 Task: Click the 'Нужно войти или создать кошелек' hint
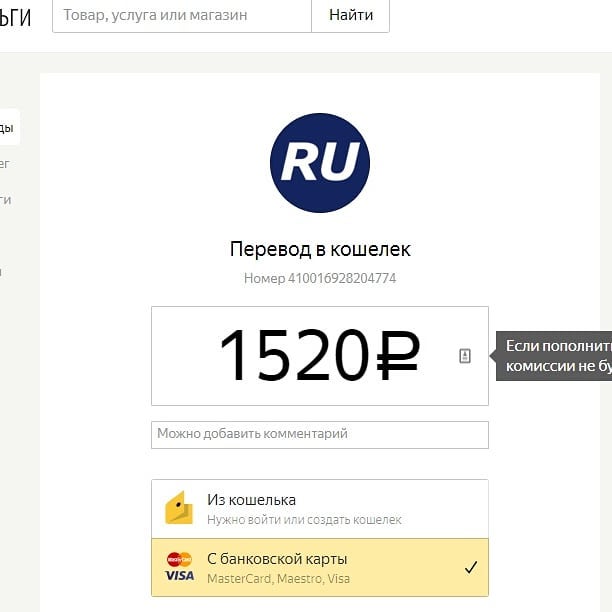pos(304,520)
